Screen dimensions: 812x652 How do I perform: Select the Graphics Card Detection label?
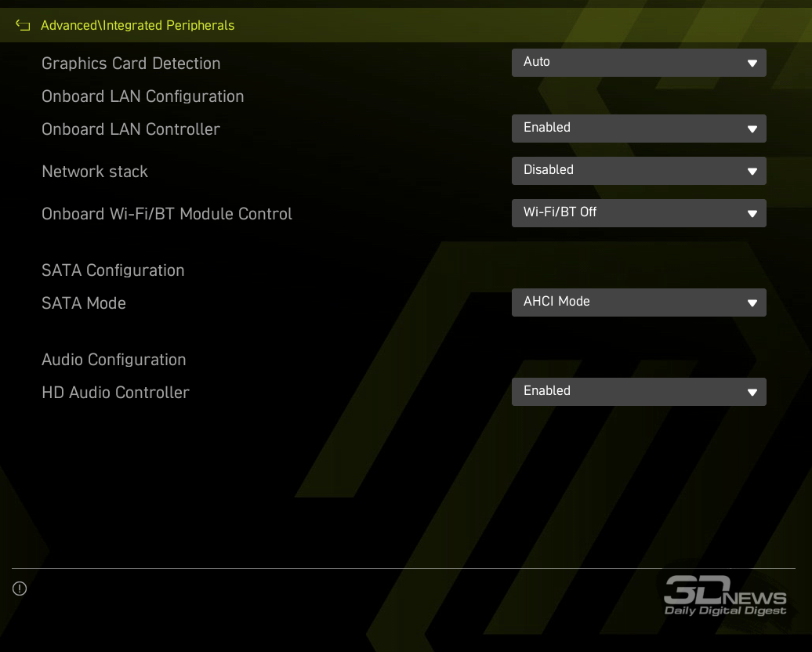point(131,63)
